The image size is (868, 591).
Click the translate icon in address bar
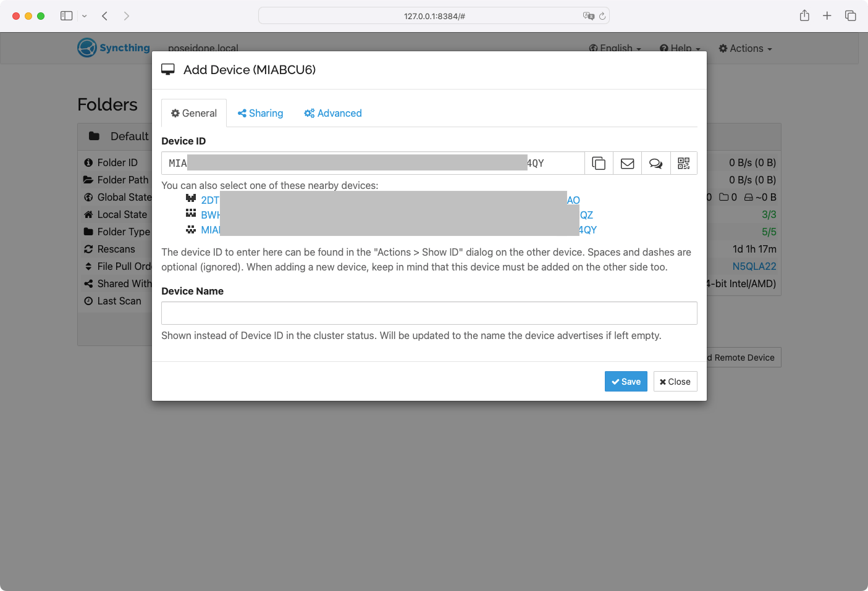click(588, 16)
